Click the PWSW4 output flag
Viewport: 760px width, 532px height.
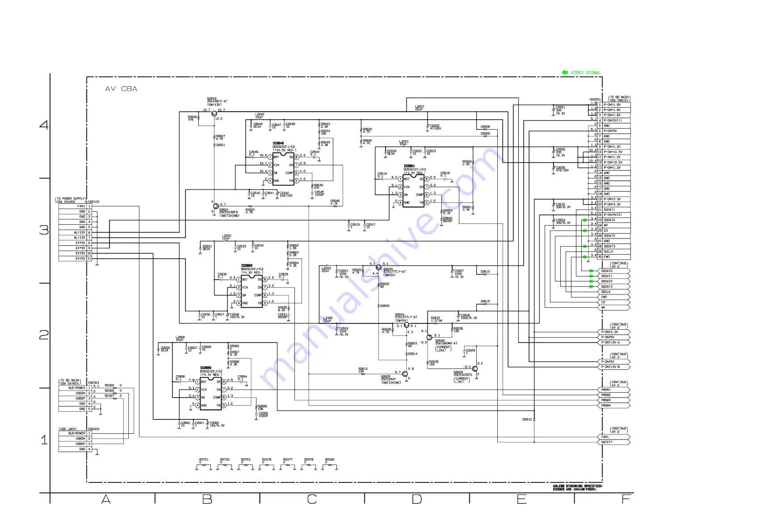[x=614, y=406]
